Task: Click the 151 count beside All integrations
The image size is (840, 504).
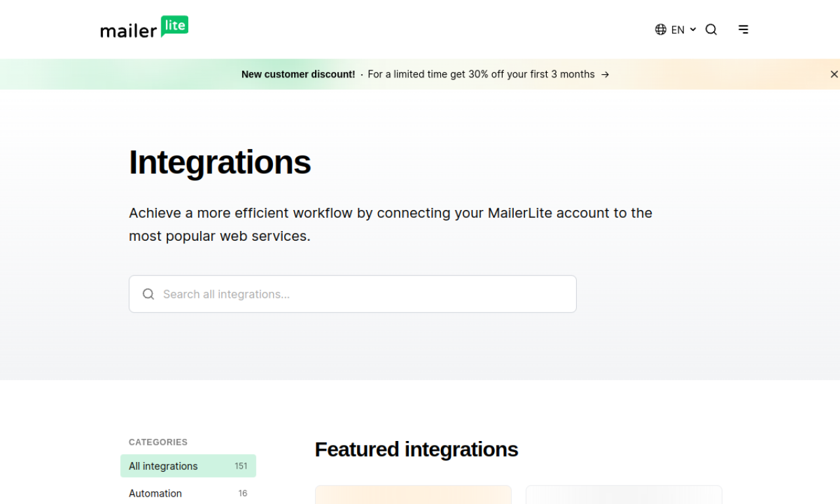Action: coord(241,466)
